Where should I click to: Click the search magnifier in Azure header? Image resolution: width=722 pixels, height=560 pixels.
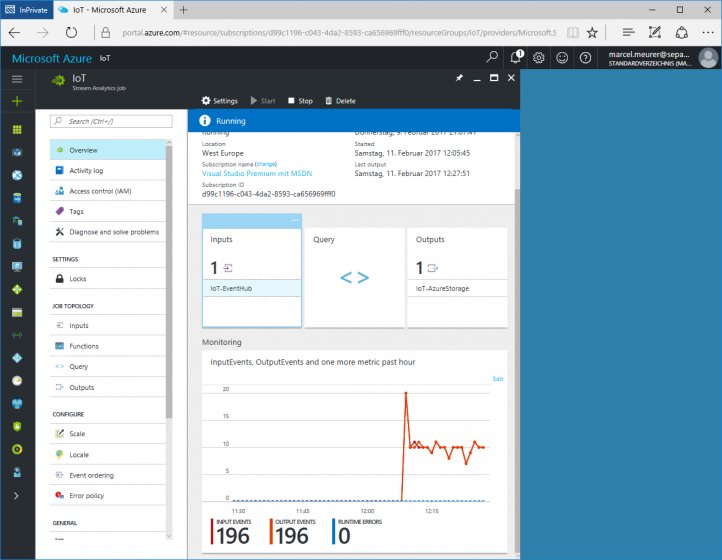coord(491,58)
